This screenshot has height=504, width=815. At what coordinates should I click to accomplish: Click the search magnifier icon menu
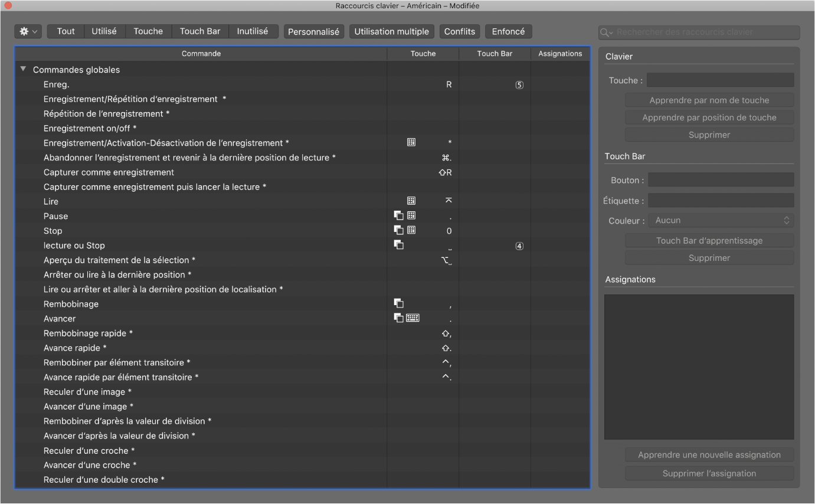tap(607, 32)
